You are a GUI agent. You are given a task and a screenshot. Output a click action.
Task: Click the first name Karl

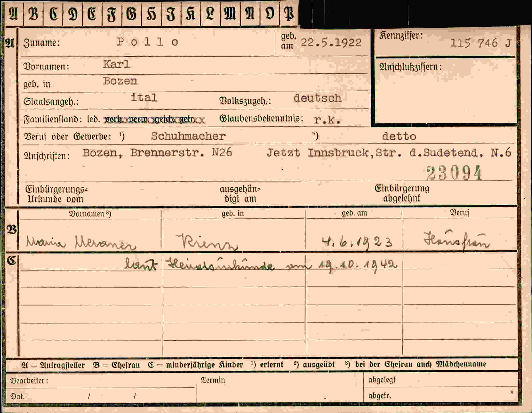click(x=116, y=64)
